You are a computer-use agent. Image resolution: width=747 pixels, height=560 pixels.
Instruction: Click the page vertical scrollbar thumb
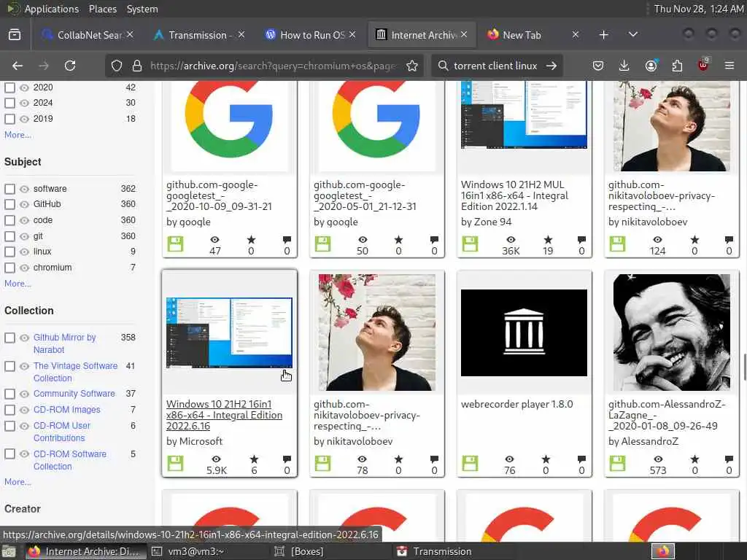744,367
